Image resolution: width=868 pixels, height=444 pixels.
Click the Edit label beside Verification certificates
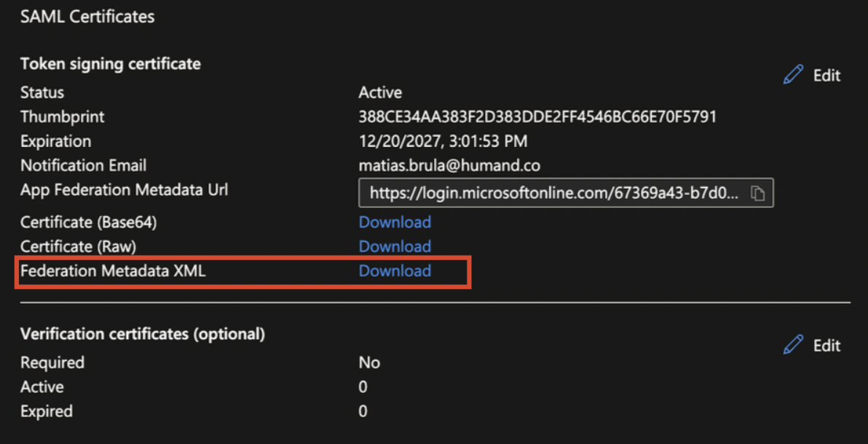click(826, 346)
